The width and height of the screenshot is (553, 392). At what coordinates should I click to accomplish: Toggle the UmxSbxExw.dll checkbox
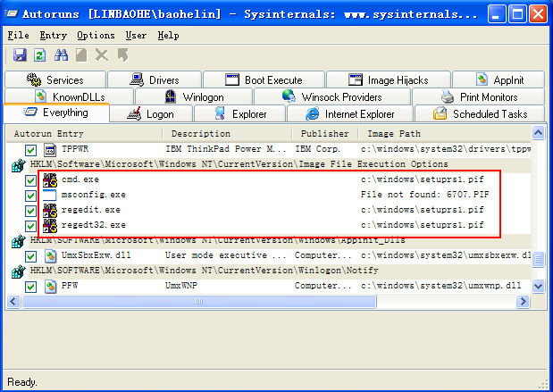pyautogui.click(x=30, y=256)
